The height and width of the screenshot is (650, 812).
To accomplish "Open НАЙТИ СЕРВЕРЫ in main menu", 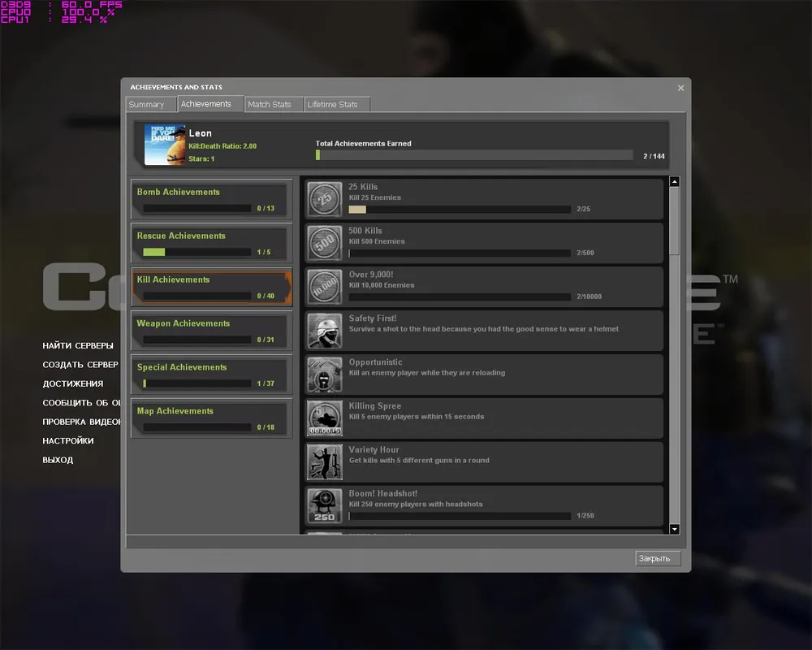I will pyautogui.click(x=78, y=346).
